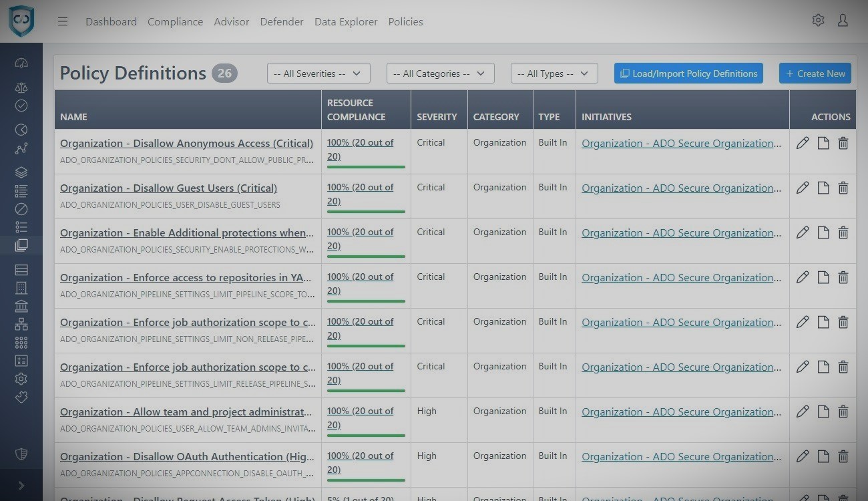Open the All Categories filter dropdown

tap(440, 73)
